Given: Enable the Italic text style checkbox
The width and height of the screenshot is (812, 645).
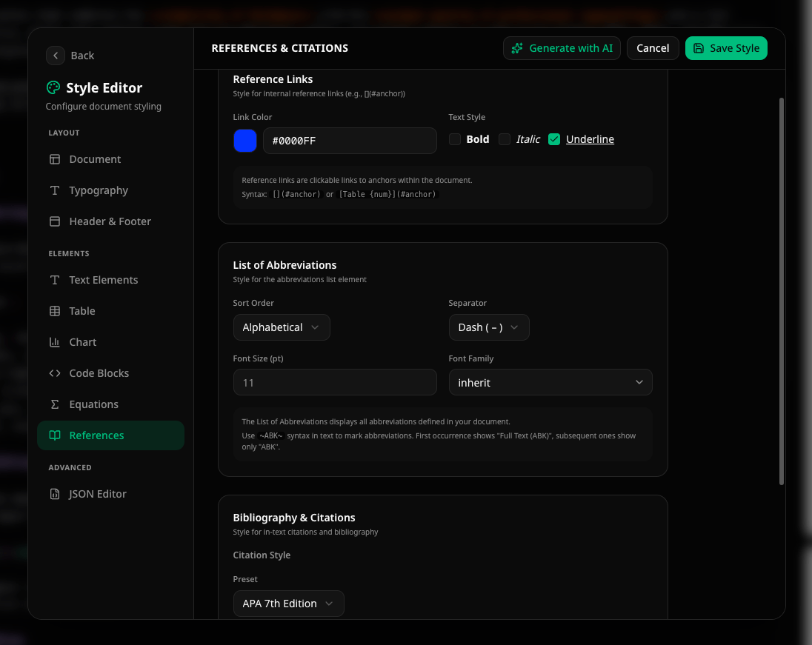Looking at the screenshot, I should click(x=505, y=139).
